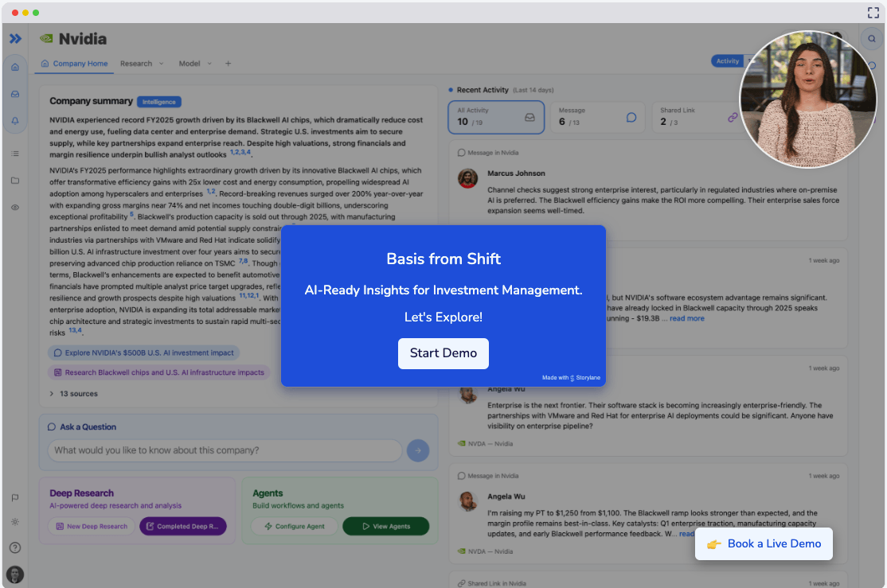This screenshot has width=887, height=588.
Task: Click the flag icon near the bottom sidebar
Action: pos(14,497)
